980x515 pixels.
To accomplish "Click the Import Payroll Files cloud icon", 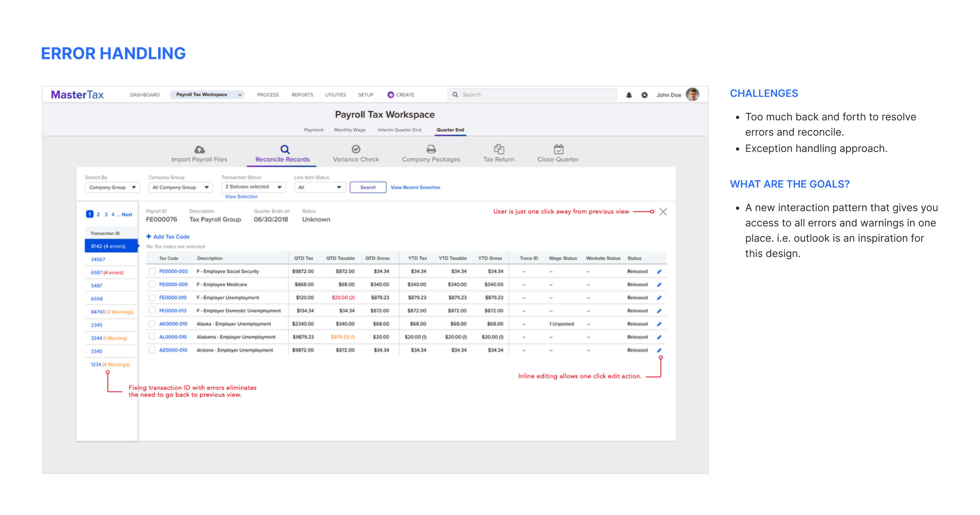I will tap(199, 149).
